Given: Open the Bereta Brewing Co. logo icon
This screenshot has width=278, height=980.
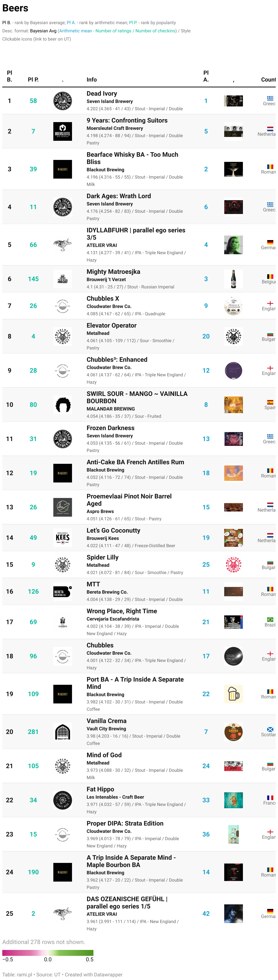Looking at the screenshot, I should tap(62, 591).
